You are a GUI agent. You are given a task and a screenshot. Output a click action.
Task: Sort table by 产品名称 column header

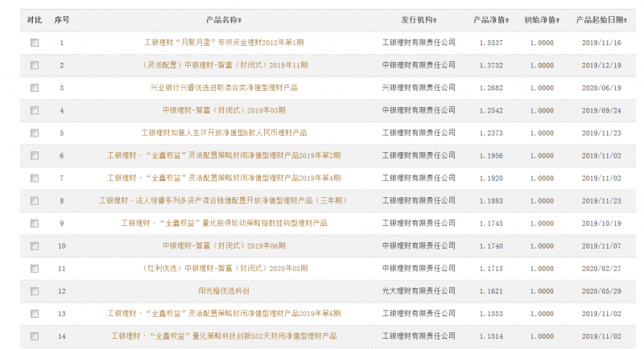(x=224, y=19)
